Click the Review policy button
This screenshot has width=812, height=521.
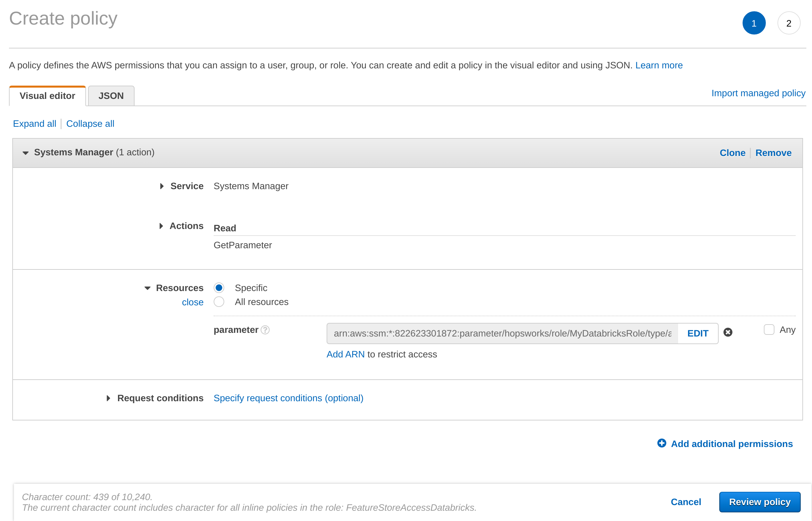tap(759, 502)
